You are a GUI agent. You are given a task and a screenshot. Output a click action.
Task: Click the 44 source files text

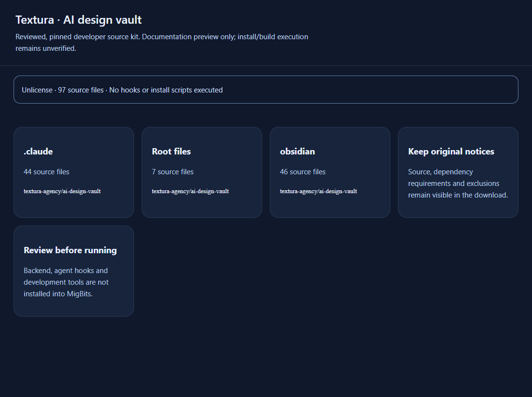pyautogui.click(x=46, y=172)
